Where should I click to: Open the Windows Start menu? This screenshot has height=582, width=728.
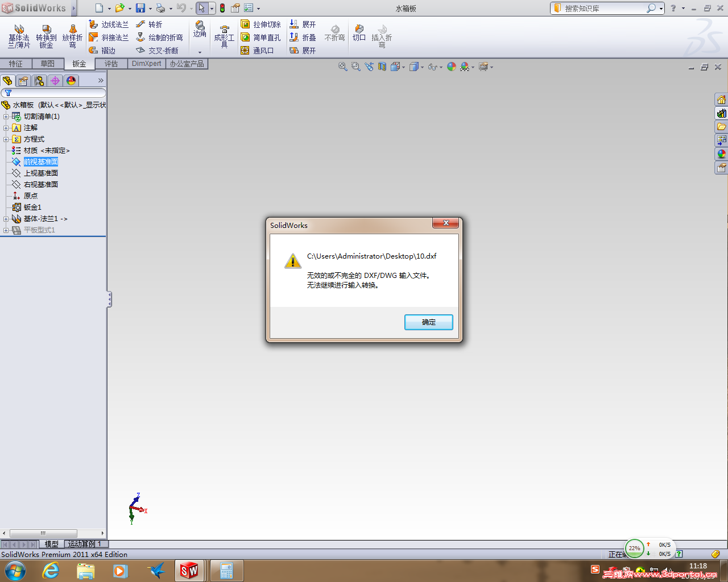coord(15,571)
